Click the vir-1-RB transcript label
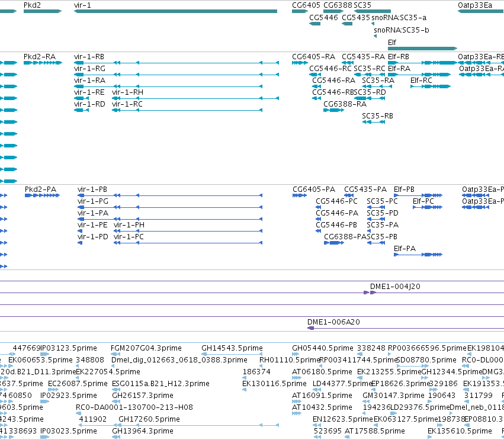Image resolution: width=504 pixels, height=440 pixels. 89,57
